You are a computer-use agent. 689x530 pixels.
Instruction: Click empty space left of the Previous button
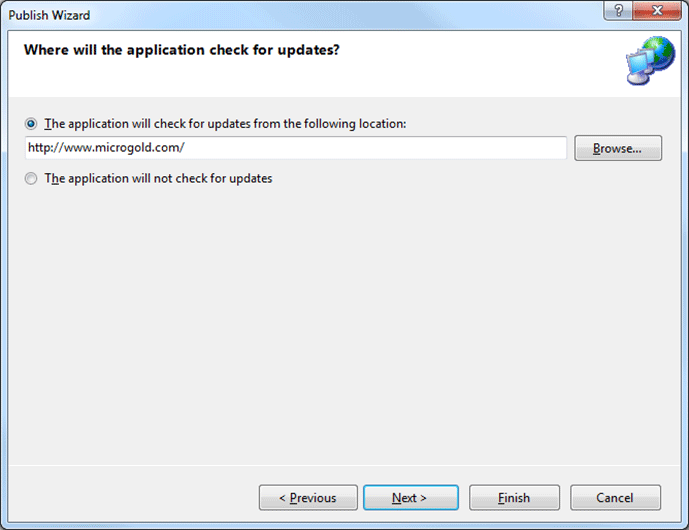(130, 497)
